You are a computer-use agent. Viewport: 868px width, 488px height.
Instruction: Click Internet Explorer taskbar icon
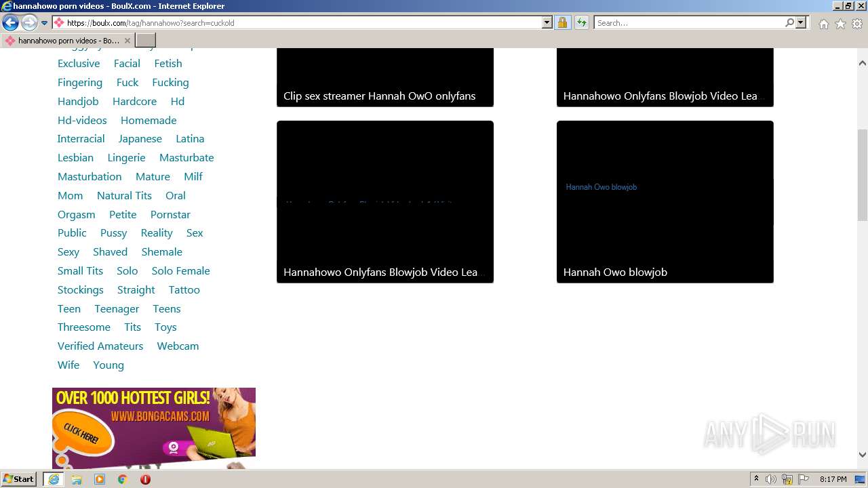click(x=54, y=479)
